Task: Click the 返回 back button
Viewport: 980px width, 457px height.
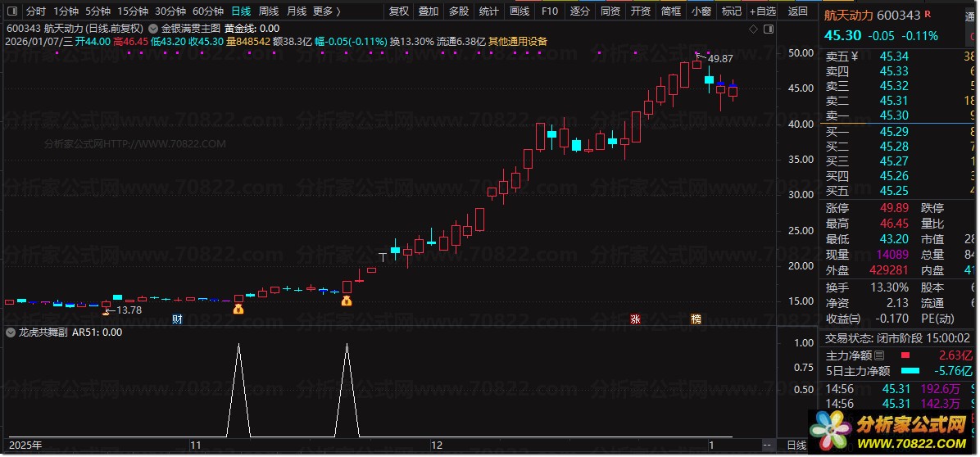Action: click(x=798, y=11)
